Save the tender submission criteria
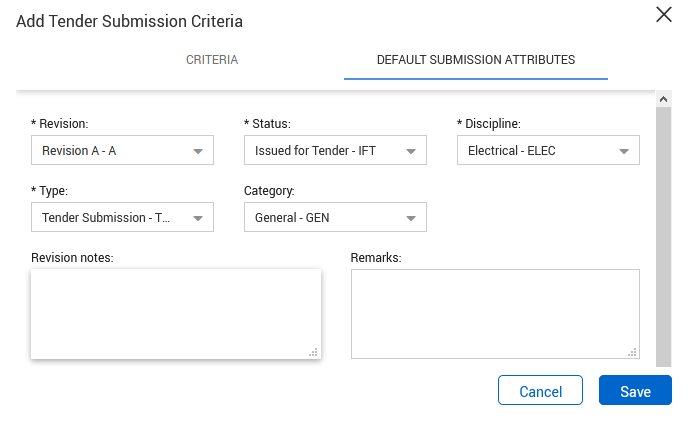688x421 pixels. pos(635,391)
